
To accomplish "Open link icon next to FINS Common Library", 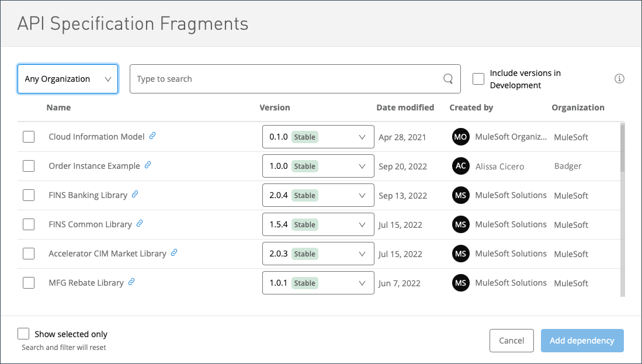I will 140,223.
